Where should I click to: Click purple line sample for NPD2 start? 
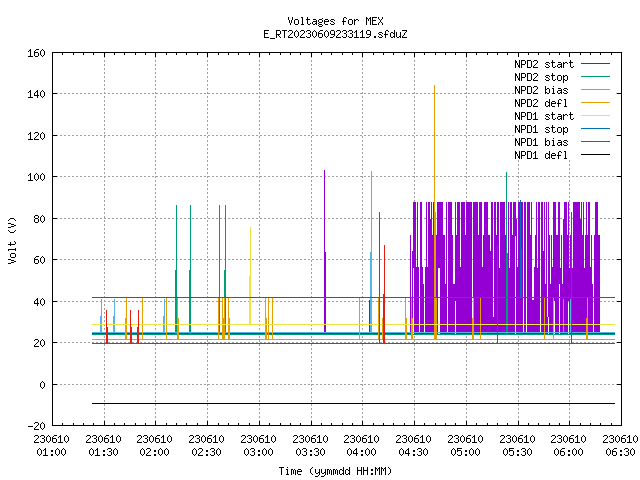[596, 64]
